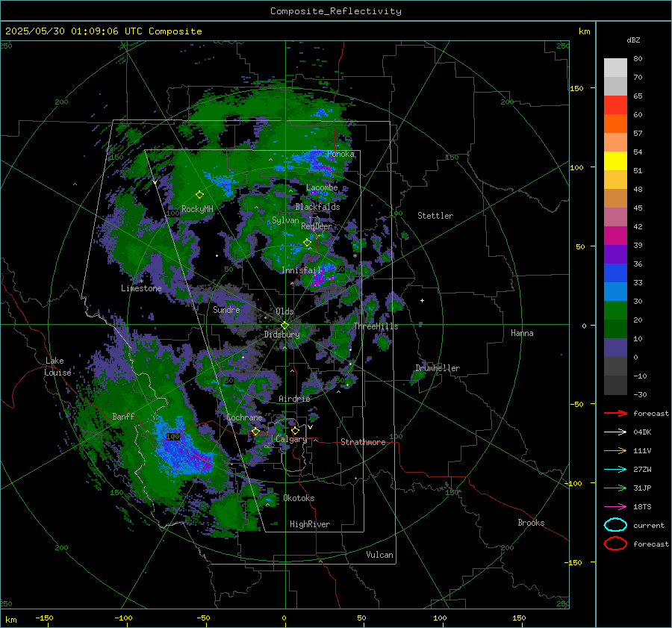Click the dBZ legend heading
672x628 pixels.
coord(633,40)
